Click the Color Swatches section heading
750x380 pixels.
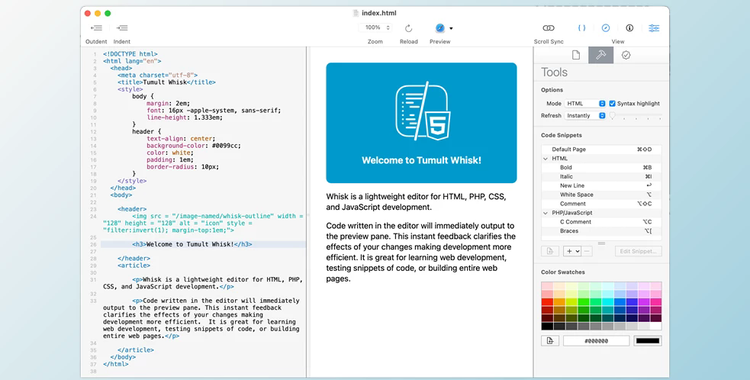[563, 272]
